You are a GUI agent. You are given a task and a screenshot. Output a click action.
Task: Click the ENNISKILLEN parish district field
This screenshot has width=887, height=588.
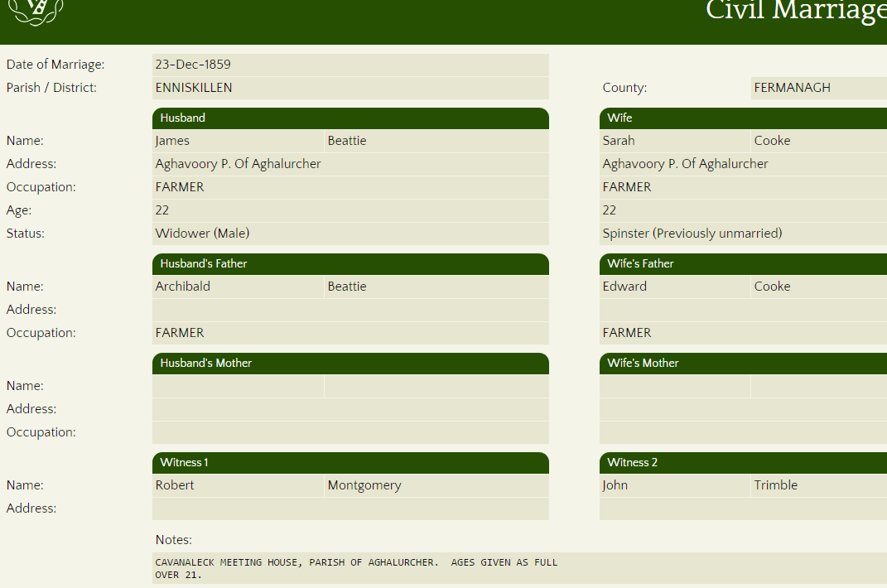click(350, 88)
